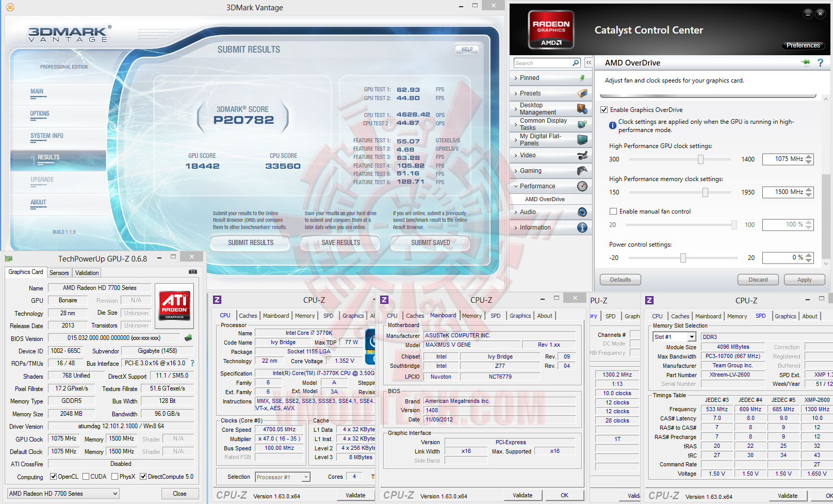
Task: Click Defaults in AMD OverDrive
Action: pyautogui.click(x=620, y=280)
